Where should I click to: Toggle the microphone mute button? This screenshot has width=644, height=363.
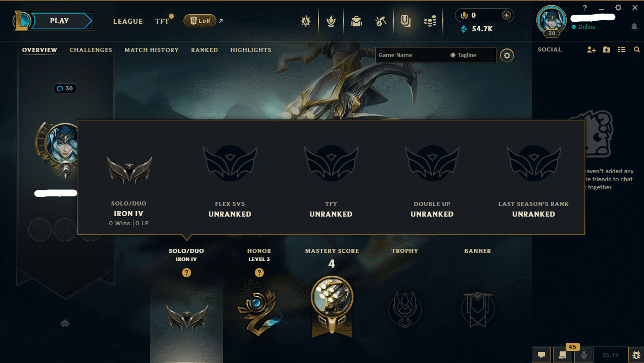[583, 355]
